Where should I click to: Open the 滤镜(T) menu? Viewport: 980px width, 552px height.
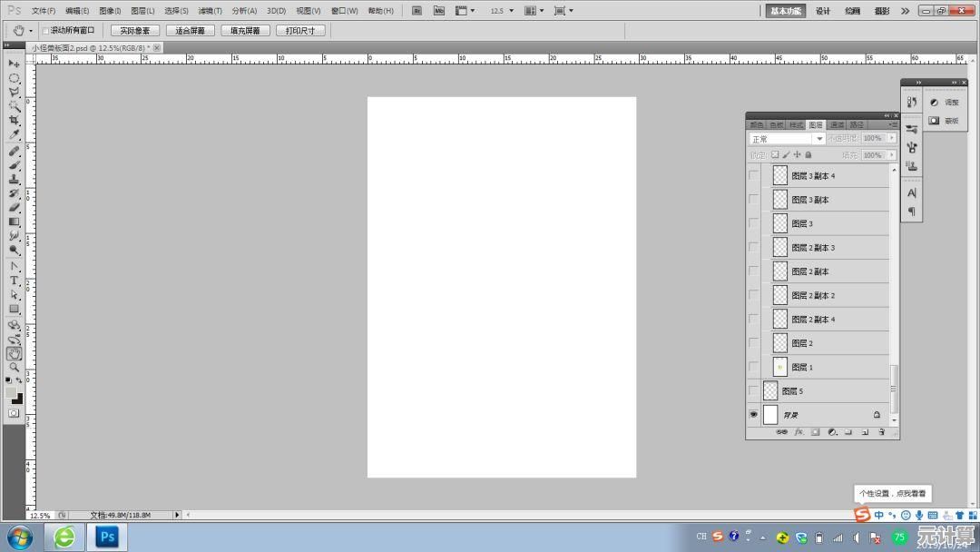pos(210,11)
